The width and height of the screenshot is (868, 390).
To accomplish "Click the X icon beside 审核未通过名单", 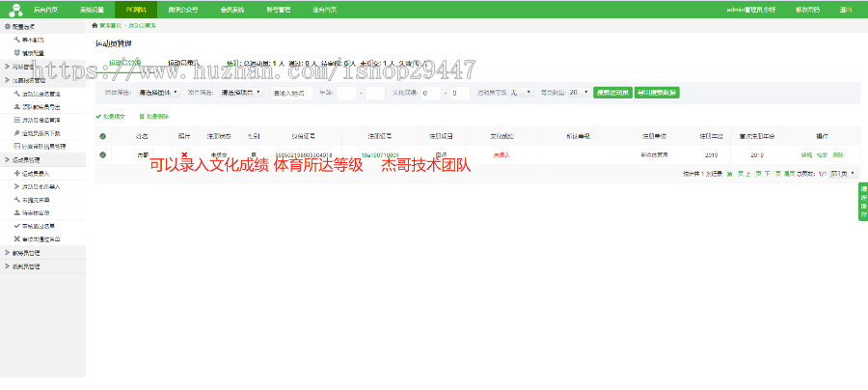I will [16, 239].
